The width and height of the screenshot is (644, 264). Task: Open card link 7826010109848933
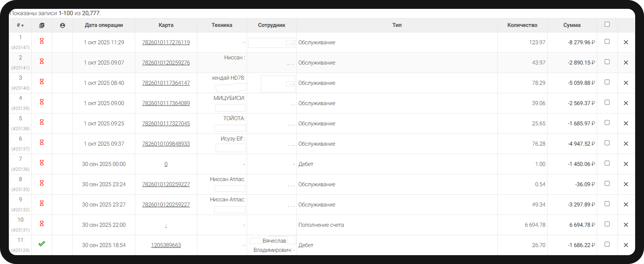(x=166, y=144)
